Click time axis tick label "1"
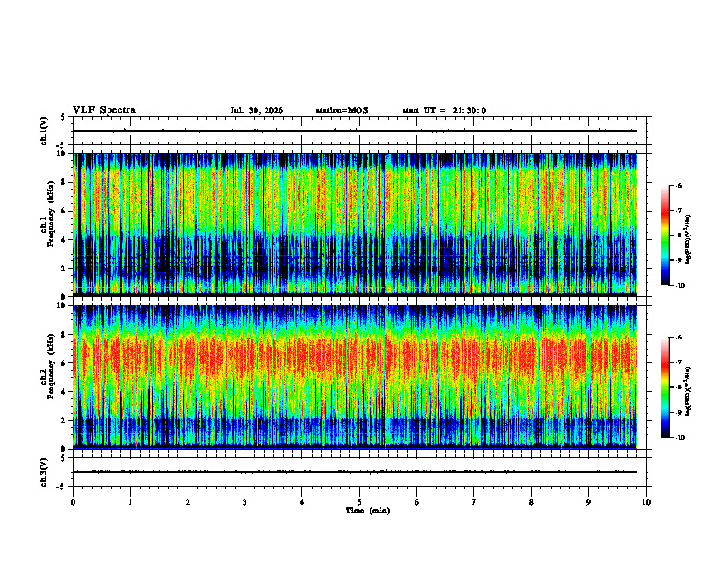This screenshot has height=563, width=728. tap(130, 502)
